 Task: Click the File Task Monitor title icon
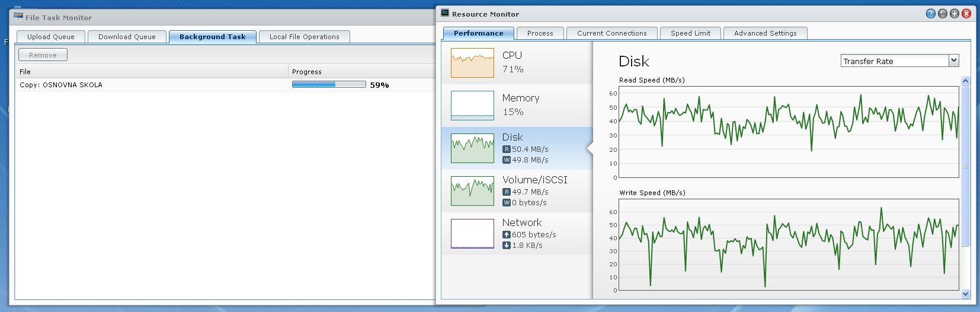coord(19,17)
